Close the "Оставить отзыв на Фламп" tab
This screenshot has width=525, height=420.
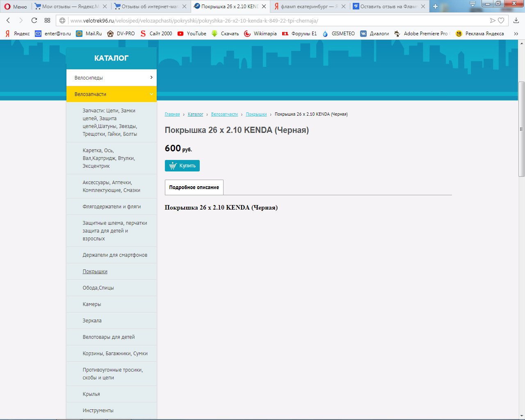point(423,7)
